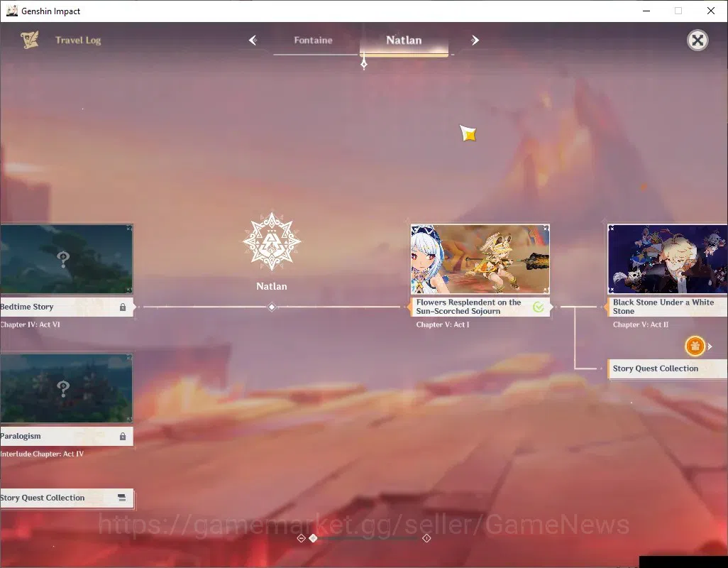This screenshot has height=568, width=728.
Task: Click the Natlan region emblem
Action: click(x=272, y=241)
